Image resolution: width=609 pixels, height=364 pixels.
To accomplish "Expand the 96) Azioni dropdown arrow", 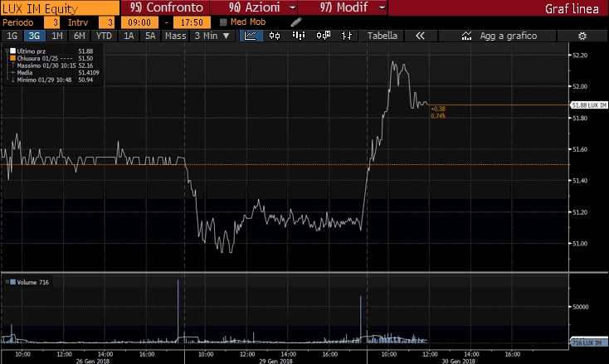I will (x=293, y=7).
